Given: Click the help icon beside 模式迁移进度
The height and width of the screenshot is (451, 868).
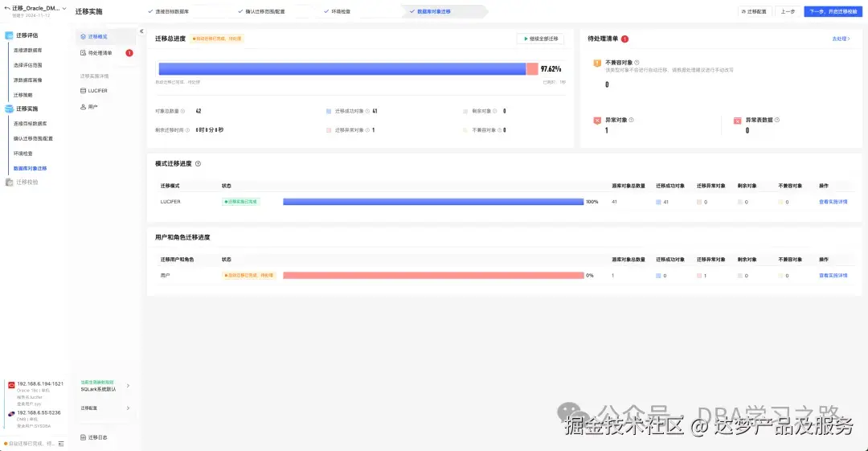Looking at the screenshot, I should pos(199,164).
